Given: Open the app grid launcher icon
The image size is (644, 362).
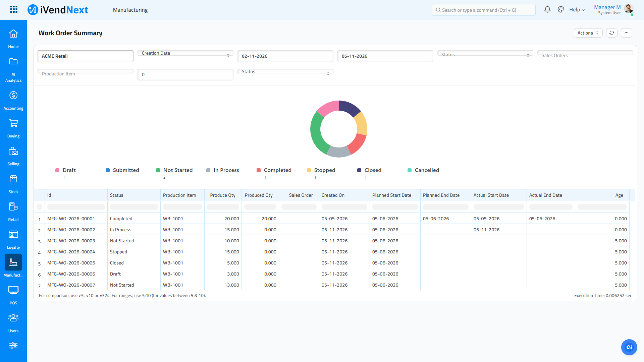Looking at the screenshot, I should click(14, 9).
